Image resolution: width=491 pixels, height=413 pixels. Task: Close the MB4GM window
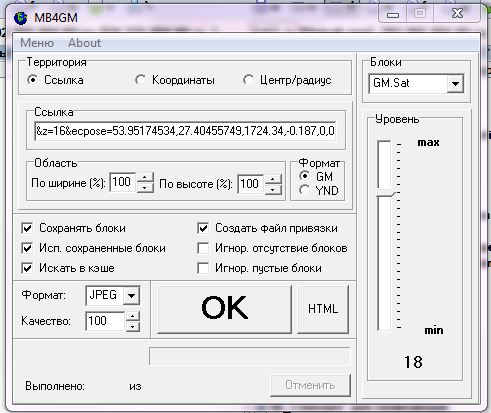457,13
